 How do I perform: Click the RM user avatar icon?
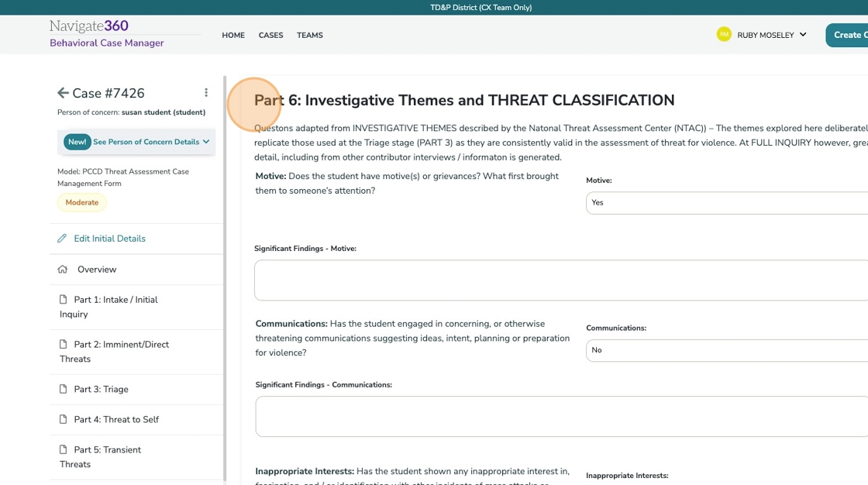[x=724, y=34]
